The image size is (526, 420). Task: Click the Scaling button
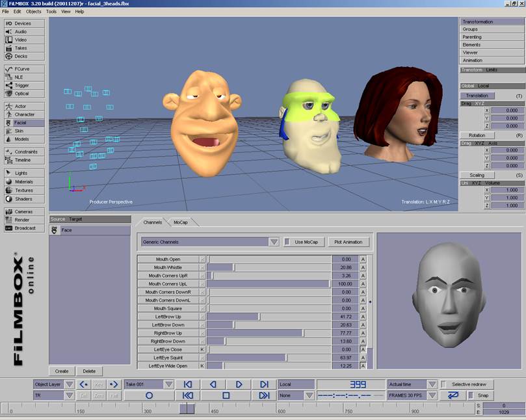pyautogui.click(x=477, y=175)
